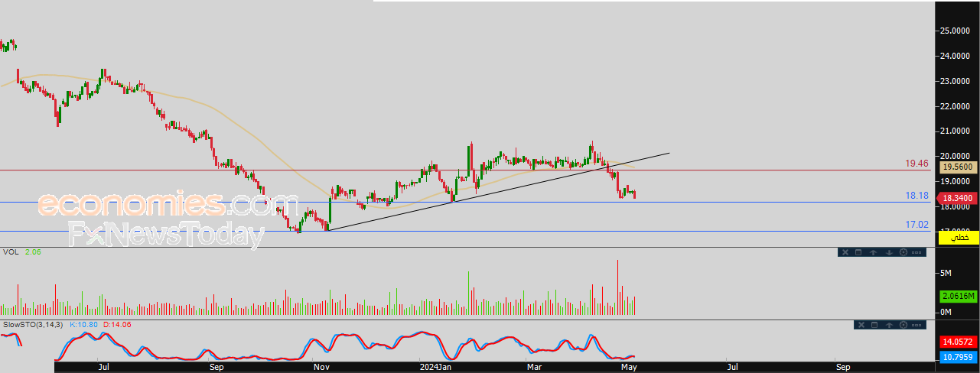980x373 pixels.
Task: Select the black ascending trendline
Action: tap(497, 191)
